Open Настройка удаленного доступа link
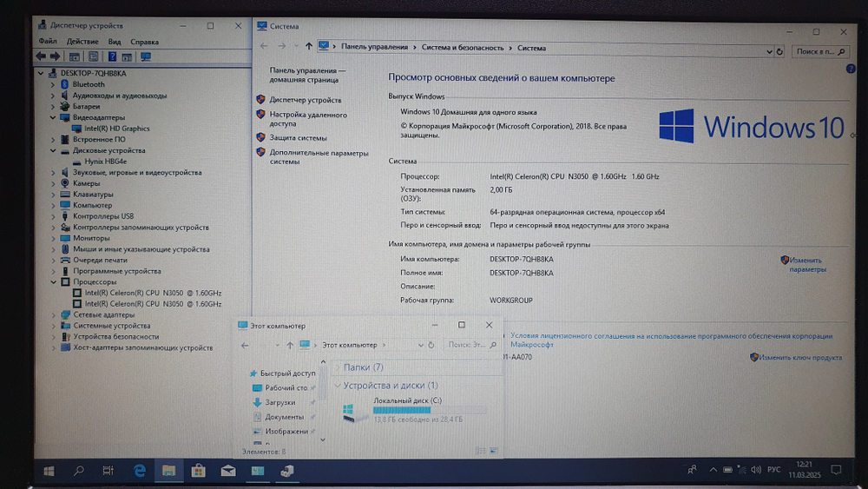Image resolution: width=868 pixels, height=489 pixels. [x=308, y=119]
